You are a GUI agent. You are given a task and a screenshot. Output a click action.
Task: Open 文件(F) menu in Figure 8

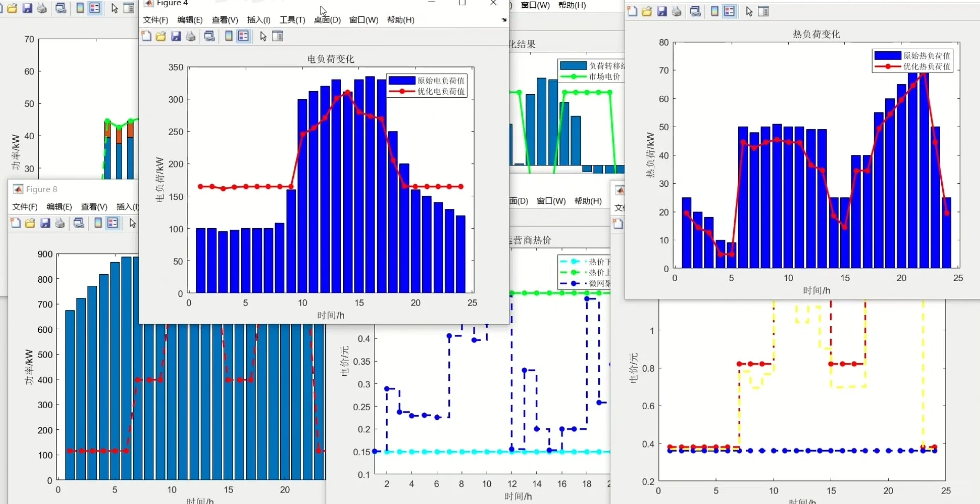(25, 207)
